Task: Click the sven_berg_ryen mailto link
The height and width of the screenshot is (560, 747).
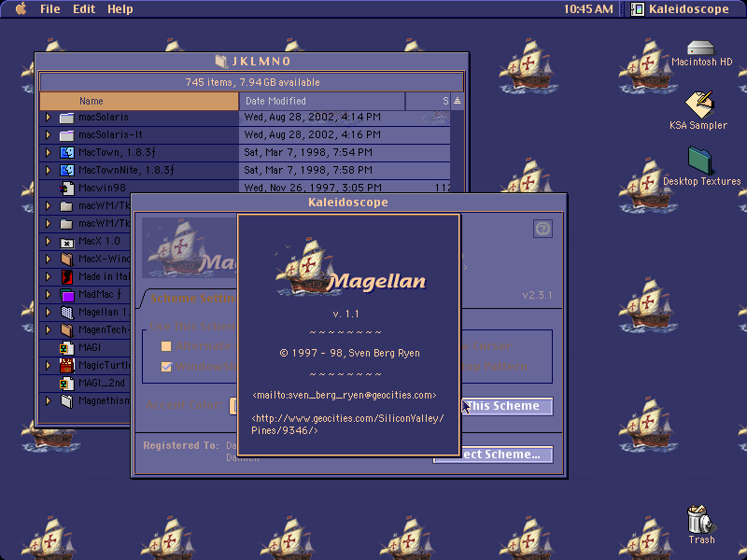Action: click(x=345, y=395)
